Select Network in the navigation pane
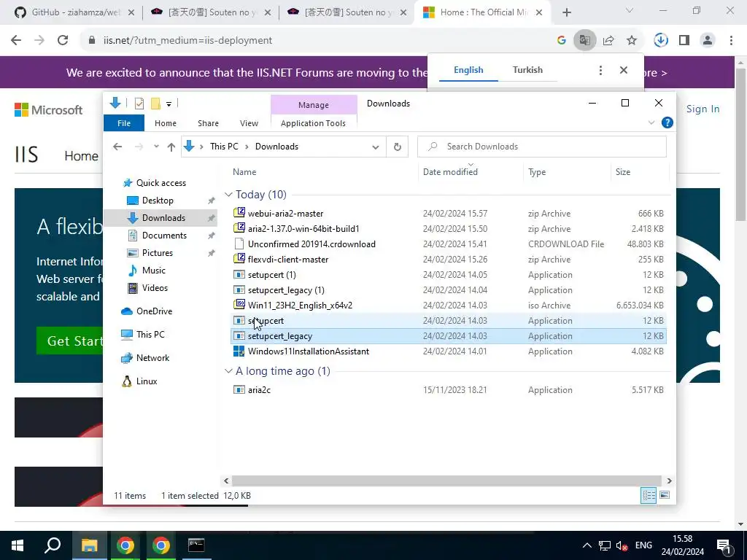747x560 pixels. 152,358
